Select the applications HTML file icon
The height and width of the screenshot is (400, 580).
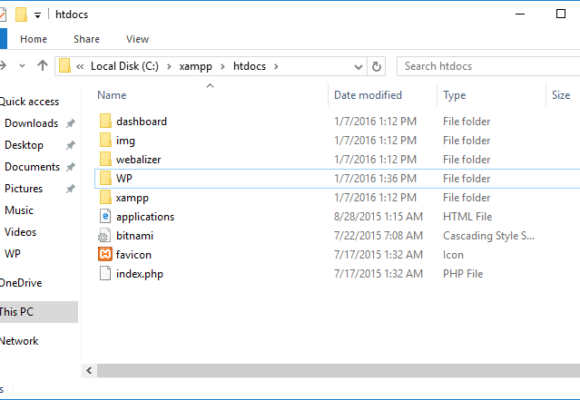[105, 216]
